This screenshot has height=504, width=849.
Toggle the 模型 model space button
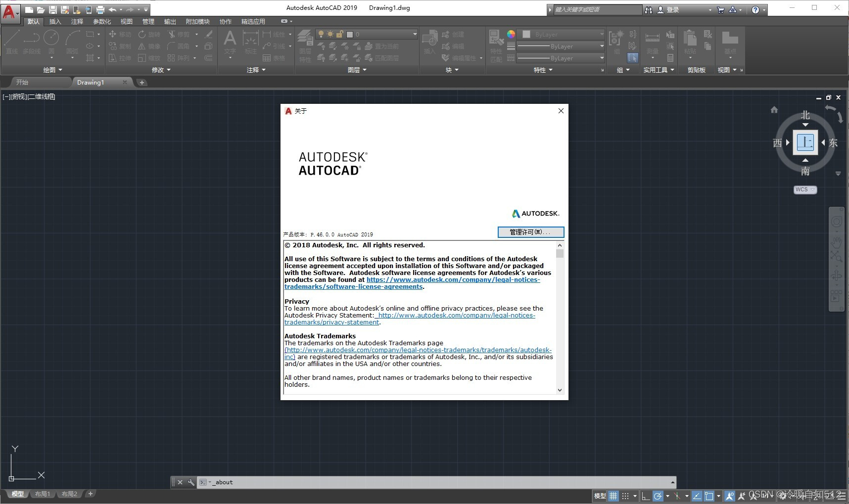(x=600, y=496)
